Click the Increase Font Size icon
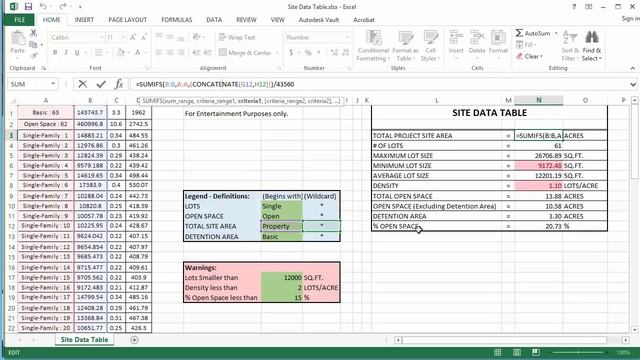This screenshot has width=640, height=360. point(133,37)
